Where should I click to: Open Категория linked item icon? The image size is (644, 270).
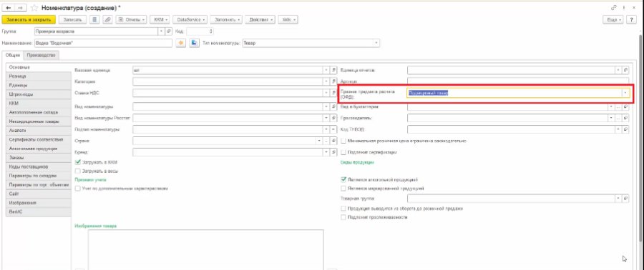pyautogui.click(x=334, y=82)
